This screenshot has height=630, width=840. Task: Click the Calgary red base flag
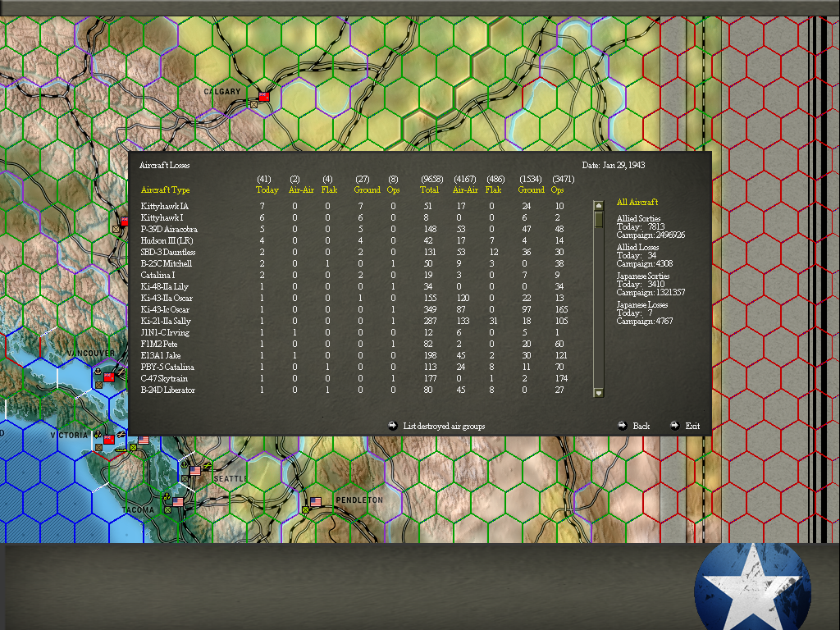pos(263,97)
